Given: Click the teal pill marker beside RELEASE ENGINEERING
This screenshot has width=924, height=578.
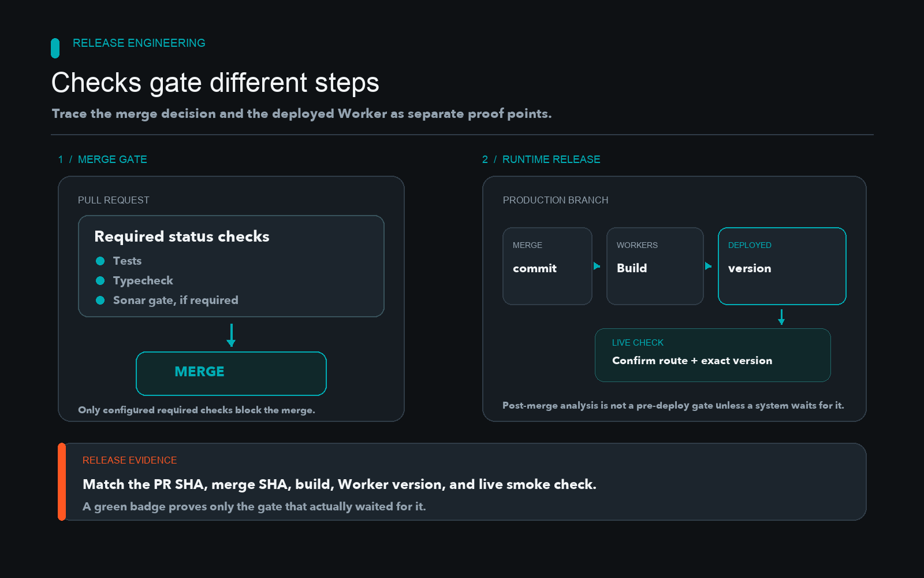Looking at the screenshot, I should click(55, 48).
